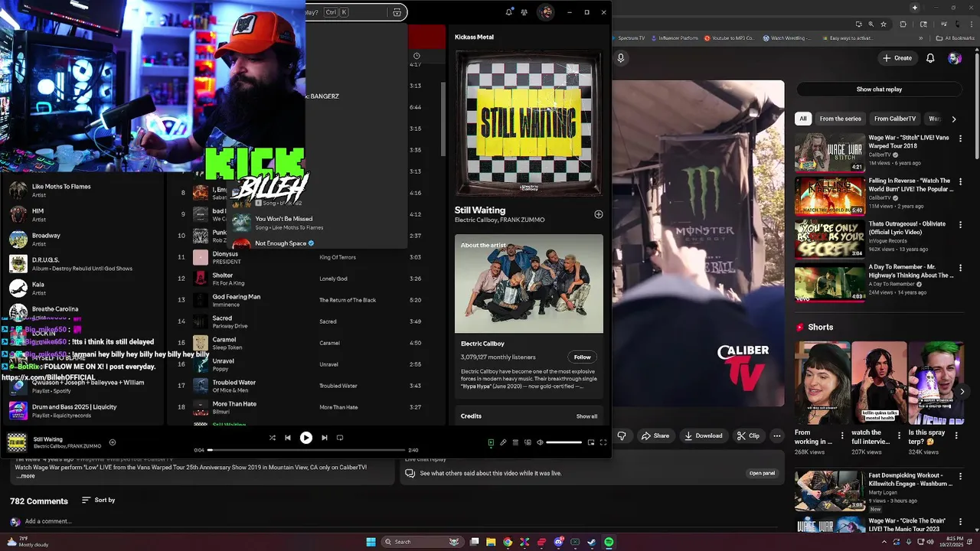
Task: Adjust the Spotify volume slider
Action: pyautogui.click(x=563, y=442)
